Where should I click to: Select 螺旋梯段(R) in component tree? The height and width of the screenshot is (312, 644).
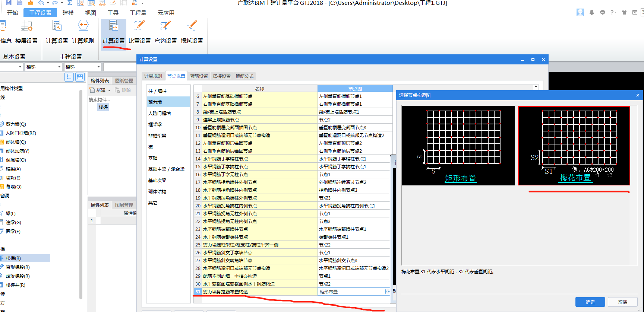point(18,276)
